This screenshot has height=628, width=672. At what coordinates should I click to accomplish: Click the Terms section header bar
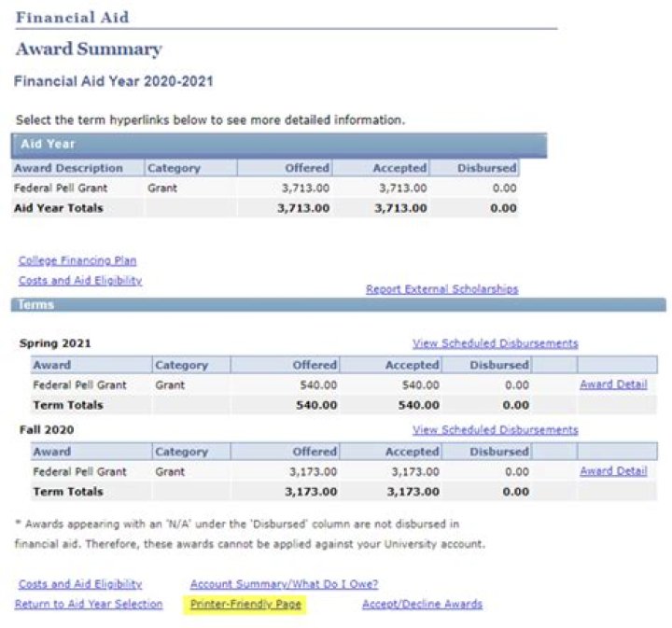[x=338, y=305]
